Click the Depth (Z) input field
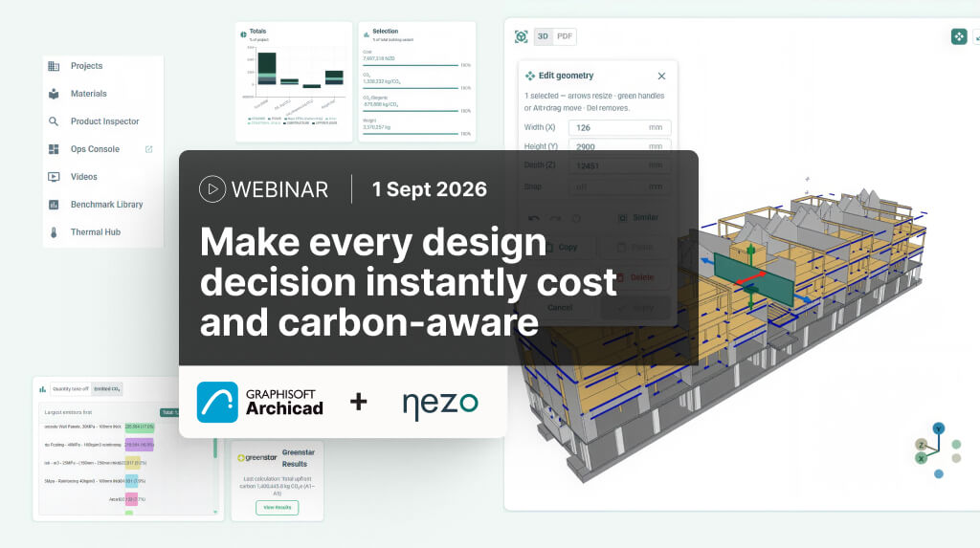 pos(619,166)
